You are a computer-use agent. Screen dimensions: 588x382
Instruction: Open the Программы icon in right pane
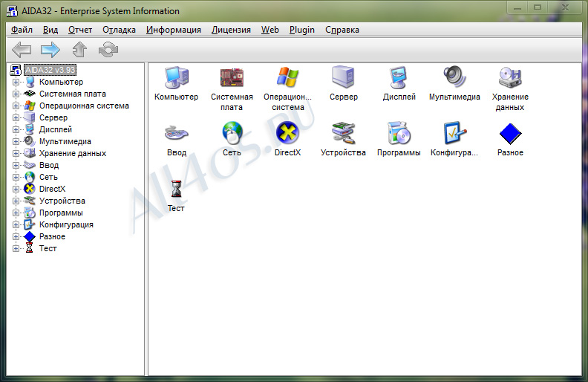(x=399, y=133)
